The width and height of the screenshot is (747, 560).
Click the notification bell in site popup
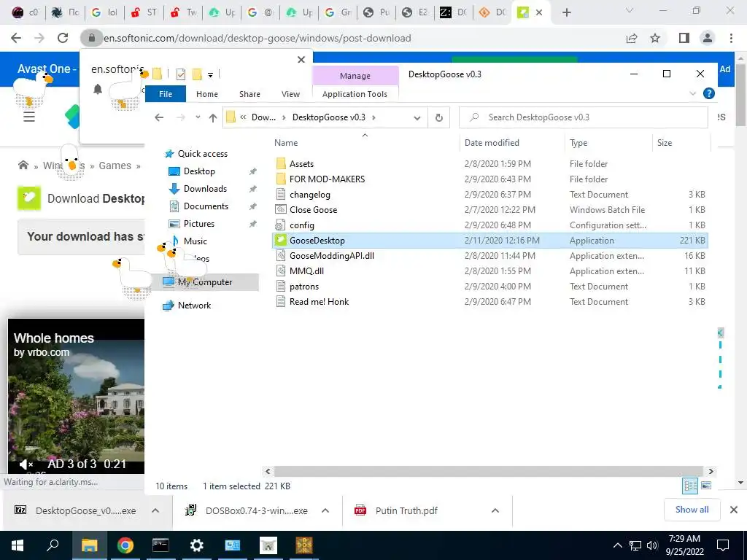98,89
